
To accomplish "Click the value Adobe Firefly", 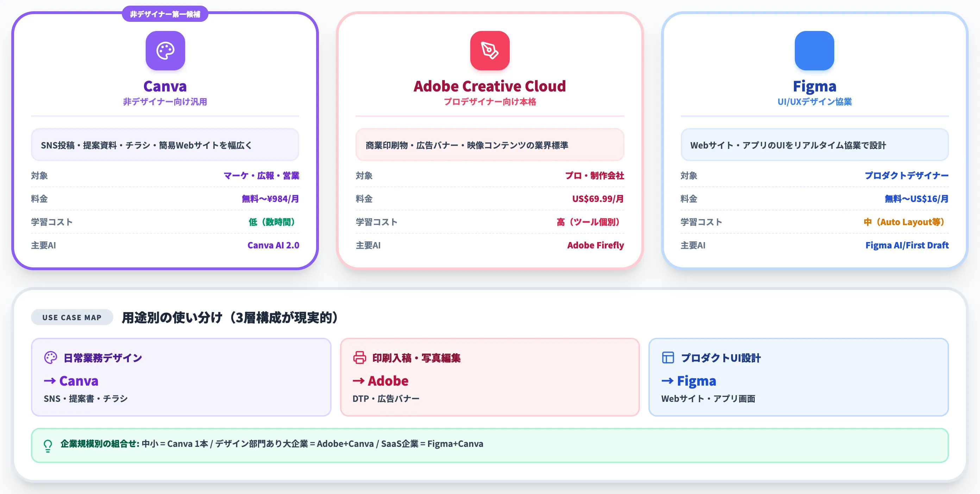I will (x=595, y=245).
